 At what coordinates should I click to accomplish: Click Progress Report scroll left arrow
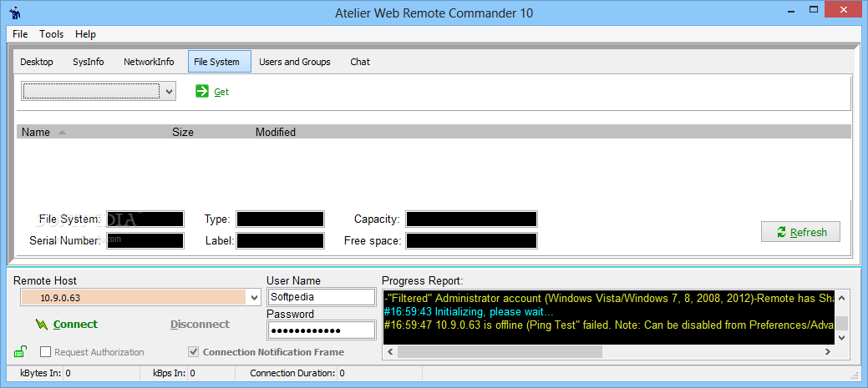click(x=389, y=351)
